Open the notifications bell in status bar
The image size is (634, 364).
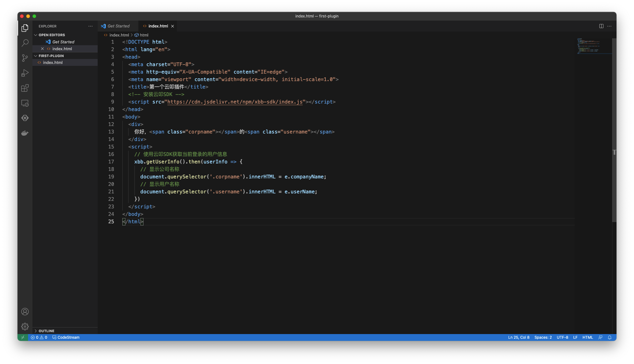[610, 337]
